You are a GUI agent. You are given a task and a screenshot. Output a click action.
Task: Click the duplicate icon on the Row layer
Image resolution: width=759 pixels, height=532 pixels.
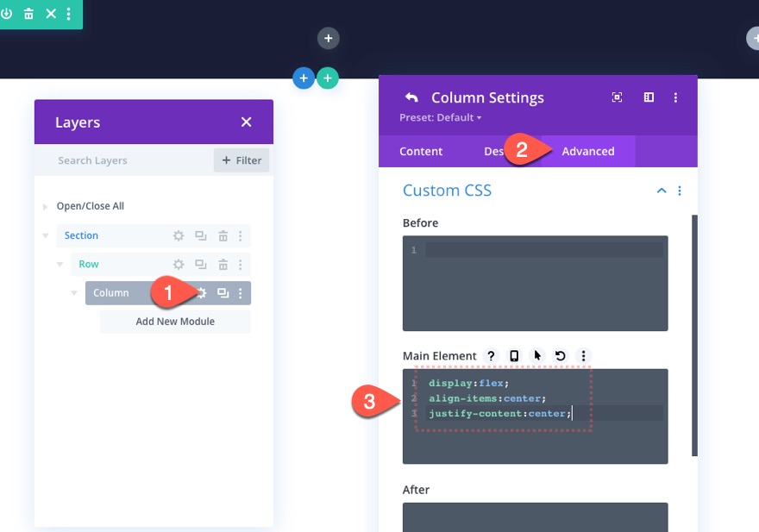[x=200, y=264]
